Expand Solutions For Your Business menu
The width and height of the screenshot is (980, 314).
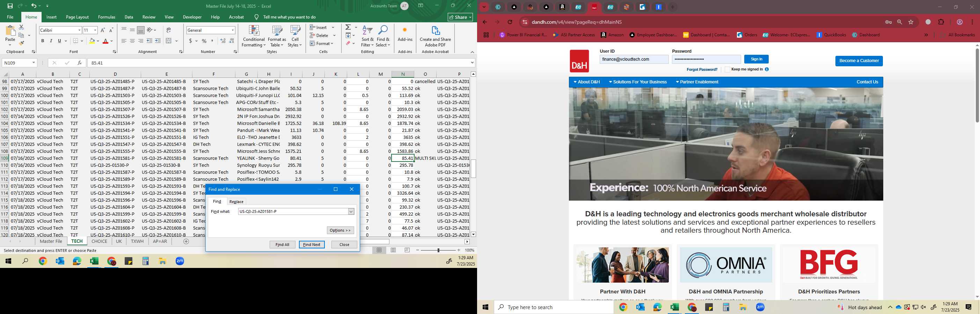638,82
